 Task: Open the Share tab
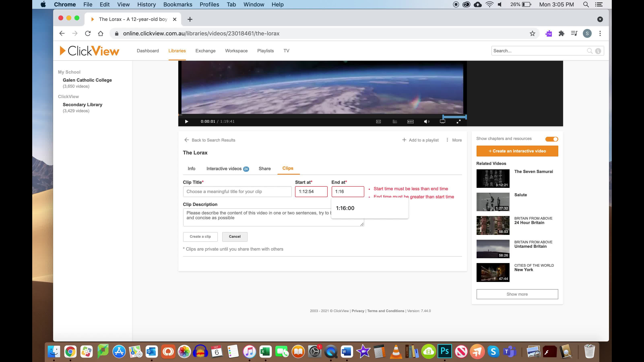coord(264,169)
